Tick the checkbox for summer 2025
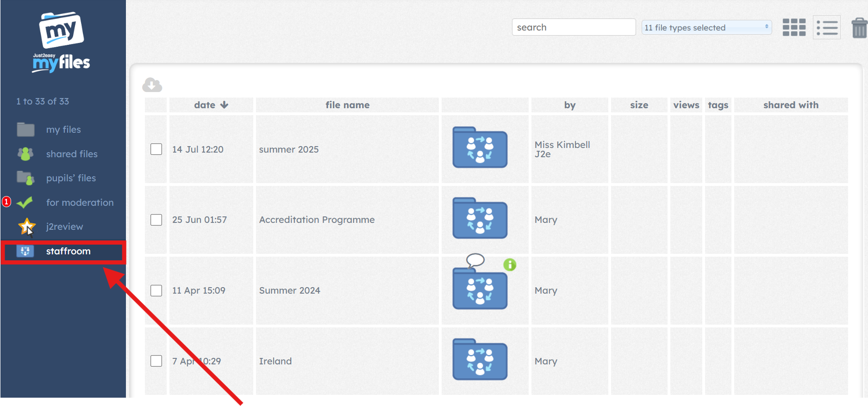Viewport: 868px width, 406px height. tap(156, 149)
